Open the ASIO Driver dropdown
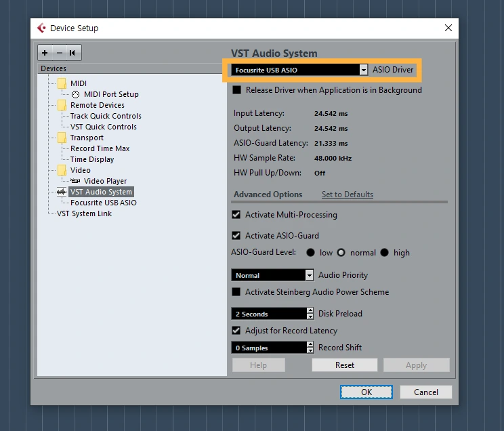This screenshot has width=504, height=431. coord(364,70)
